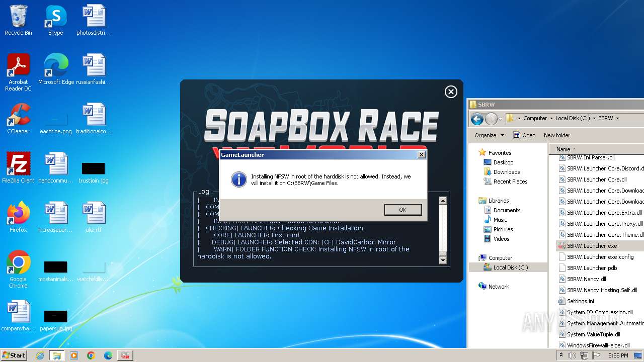The image size is (644, 362).
Task: Close the GameLauncher message box
Action: [x=422, y=155]
